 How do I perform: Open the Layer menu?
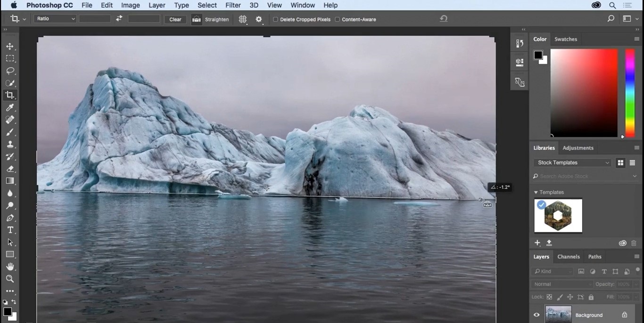pos(157,5)
